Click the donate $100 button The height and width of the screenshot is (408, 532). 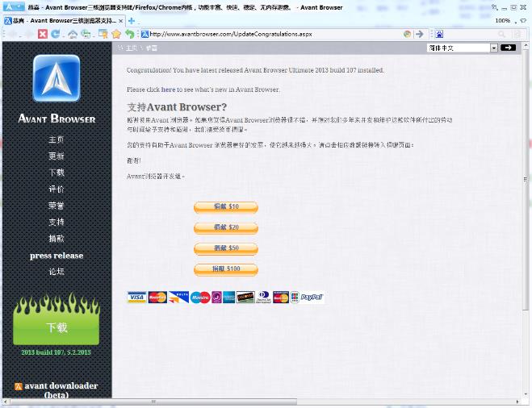click(x=226, y=269)
